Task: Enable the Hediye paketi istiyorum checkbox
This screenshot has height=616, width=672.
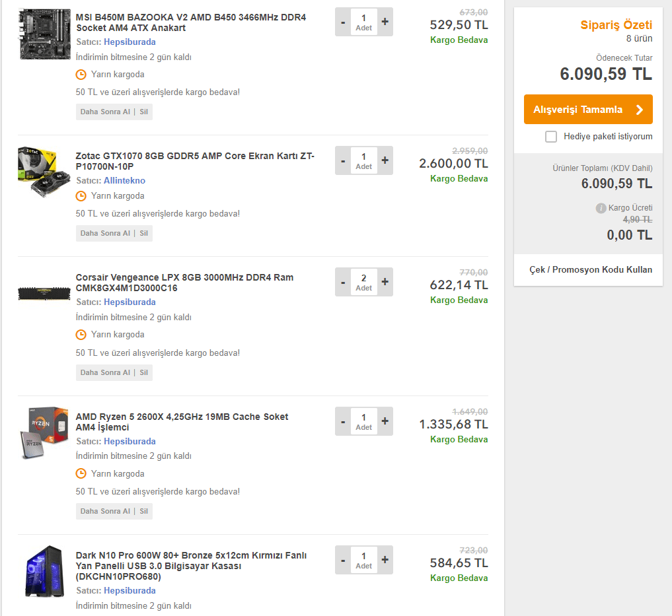Action: click(x=551, y=137)
